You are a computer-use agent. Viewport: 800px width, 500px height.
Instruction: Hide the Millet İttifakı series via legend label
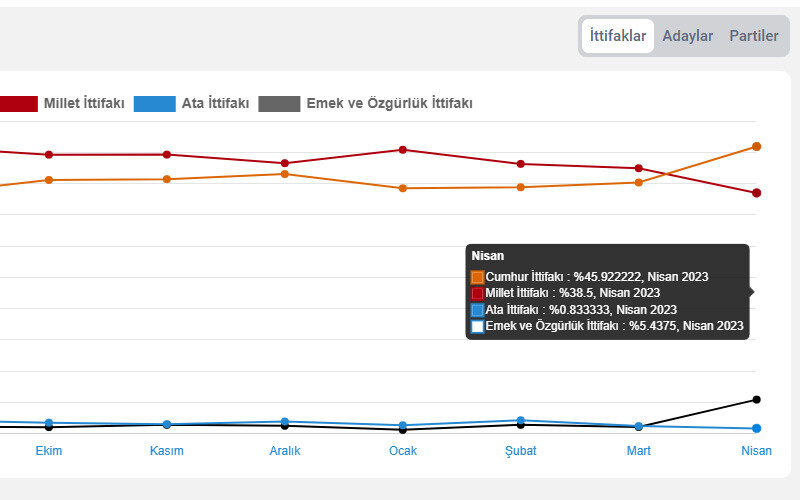point(84,103)
